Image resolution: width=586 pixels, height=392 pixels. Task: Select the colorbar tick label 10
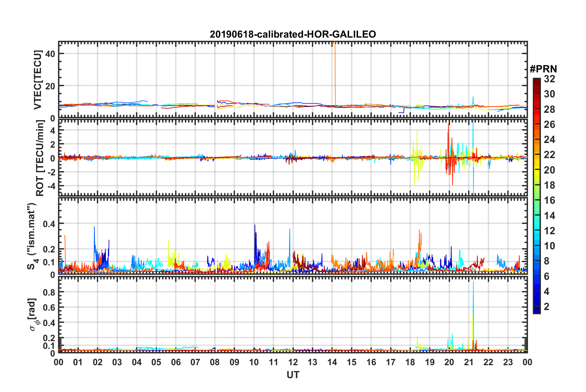pyautogui.click(x=549, y=246)
